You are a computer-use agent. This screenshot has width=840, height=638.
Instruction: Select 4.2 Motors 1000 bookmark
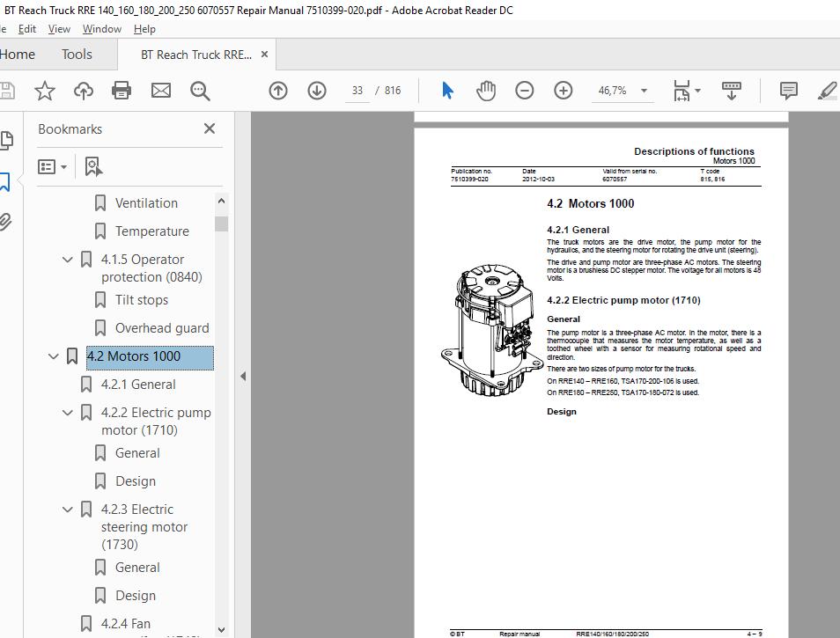(x=150, y=356)
